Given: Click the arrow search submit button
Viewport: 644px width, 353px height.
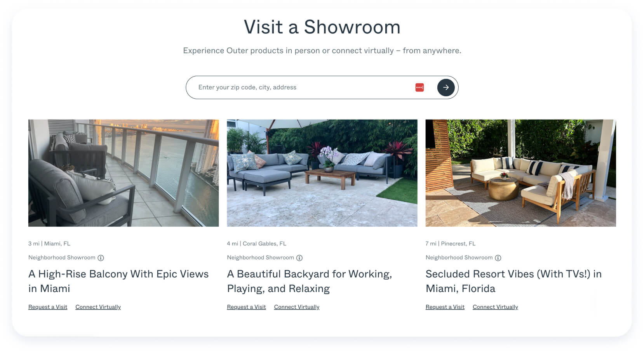Looking at the screenshot, I should [x=446, y=87].
